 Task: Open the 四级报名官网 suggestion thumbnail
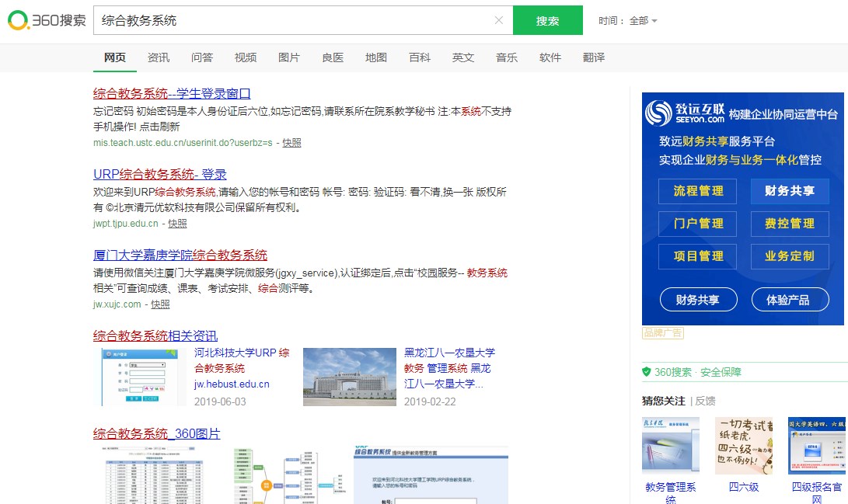point(817,446)
